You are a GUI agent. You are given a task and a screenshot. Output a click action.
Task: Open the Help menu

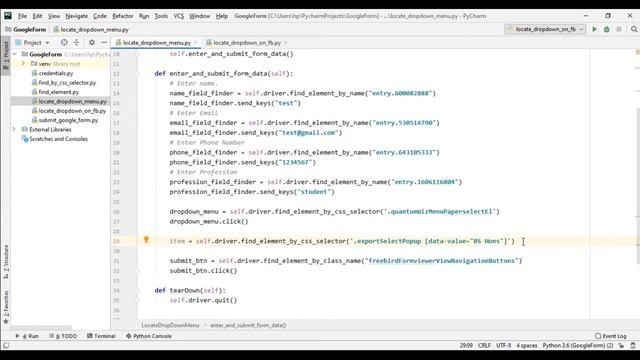(222, 16)
